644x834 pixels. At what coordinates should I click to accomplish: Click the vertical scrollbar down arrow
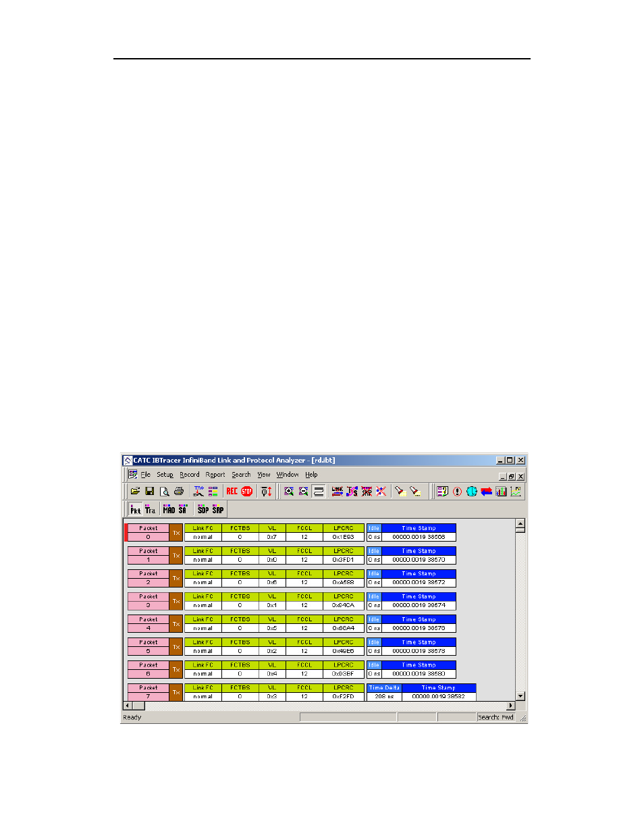[x=520, y=696]
